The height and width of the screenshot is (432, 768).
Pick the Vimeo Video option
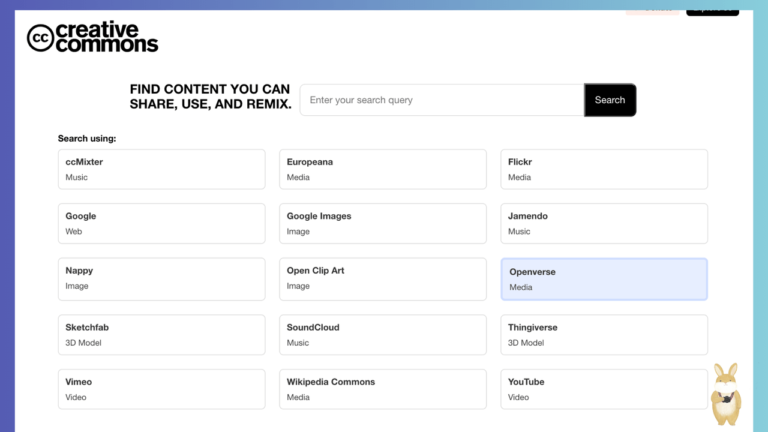pos(162,389)
